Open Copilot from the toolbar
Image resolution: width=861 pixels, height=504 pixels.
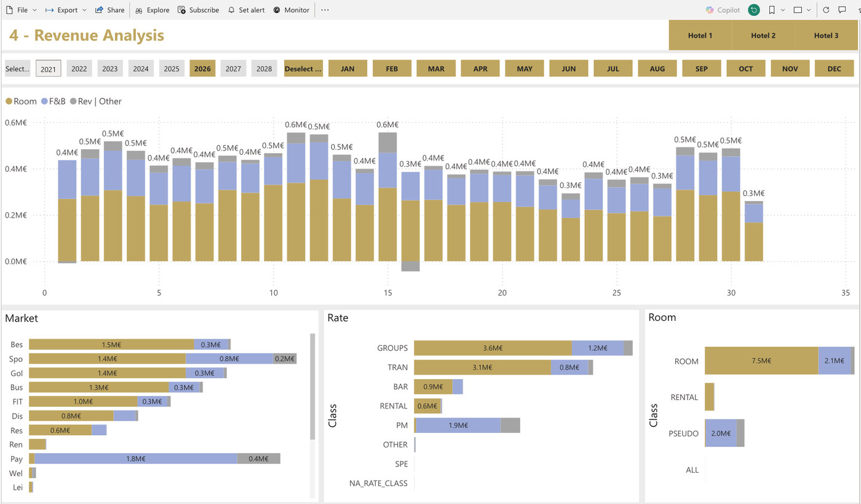pos(723,10)
